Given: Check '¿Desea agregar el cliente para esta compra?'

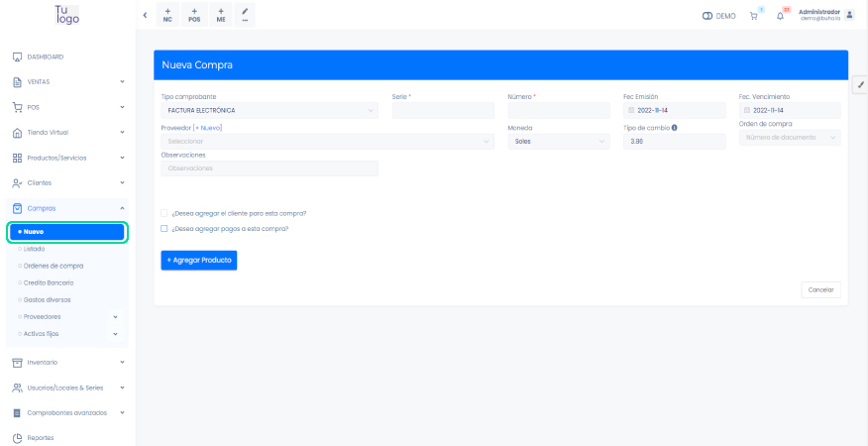Looking at the screenshot, I should point(164,213).
